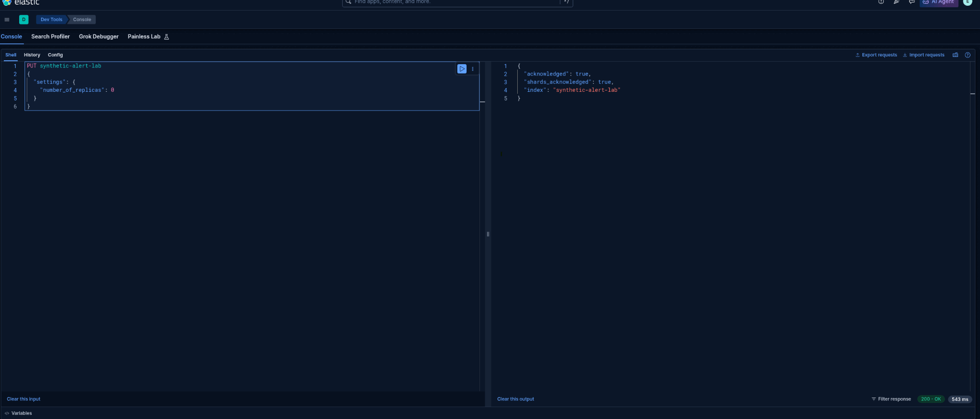Open the History sub-tab
Screen dimensions: 980x419
coord(32,55)
